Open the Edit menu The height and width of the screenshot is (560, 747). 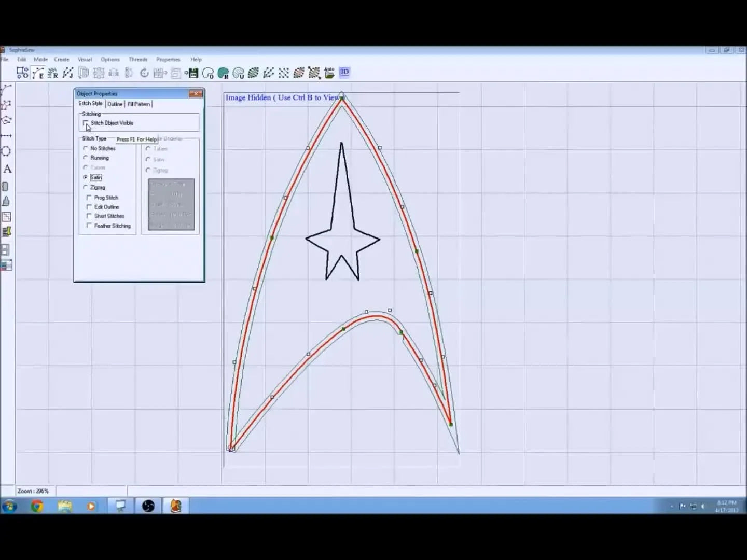21,59
